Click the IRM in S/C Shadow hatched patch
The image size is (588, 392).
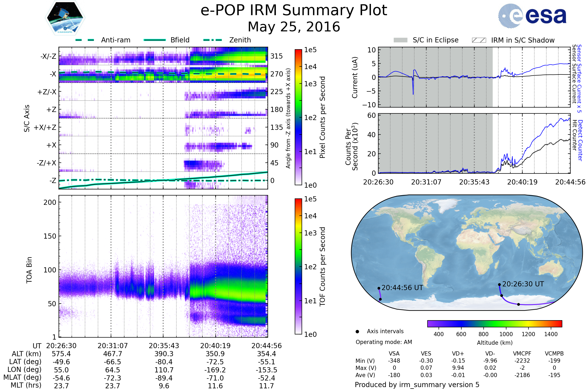tap(479, 40)
